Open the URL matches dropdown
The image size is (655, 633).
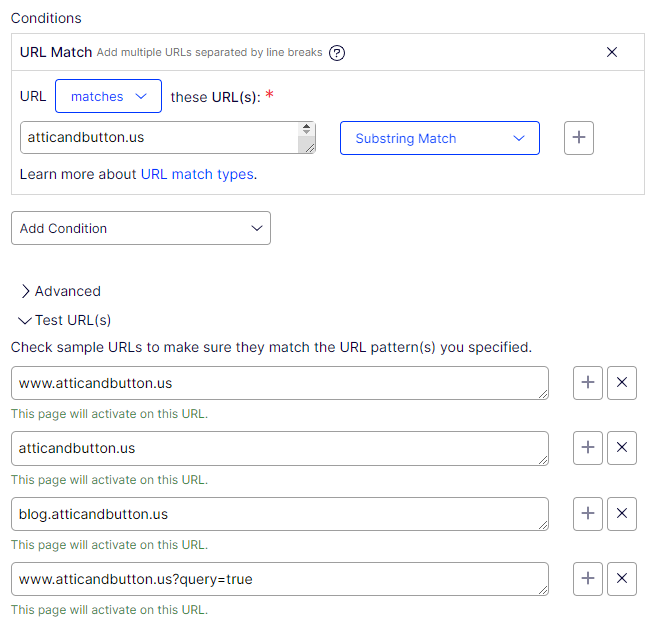point(108,97)
